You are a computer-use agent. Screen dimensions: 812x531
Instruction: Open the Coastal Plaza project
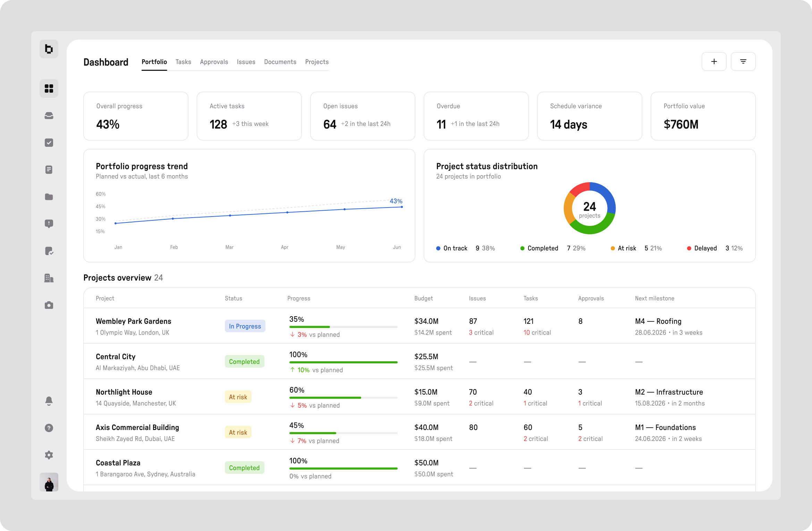118,463
